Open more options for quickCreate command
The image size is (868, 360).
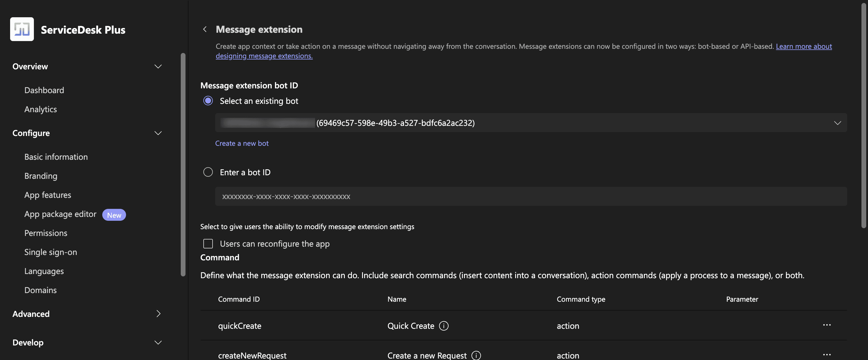pyautogui.click(x=827, y=325)
